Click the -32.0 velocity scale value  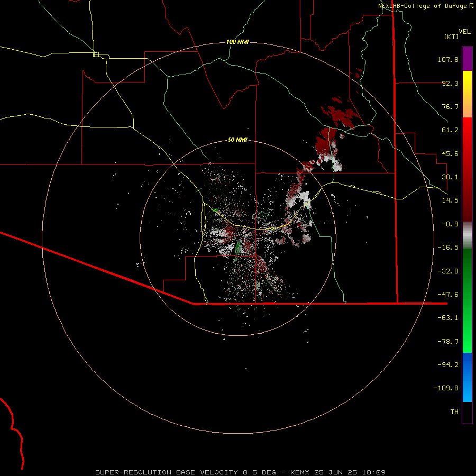click(x=448, y=271)
